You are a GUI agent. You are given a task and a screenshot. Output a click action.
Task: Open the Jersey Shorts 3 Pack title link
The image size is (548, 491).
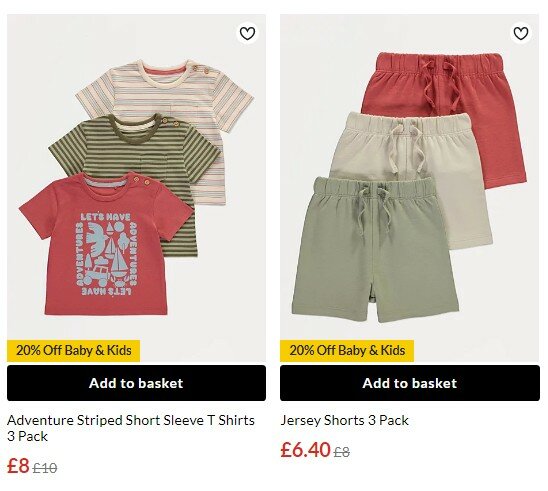345,420
